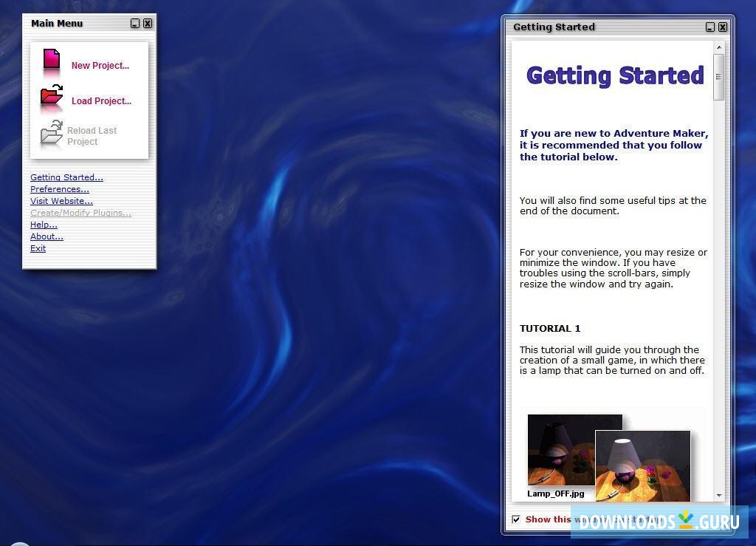Click the Lamp_OFF.jpg caption

[x=555, y=494]
